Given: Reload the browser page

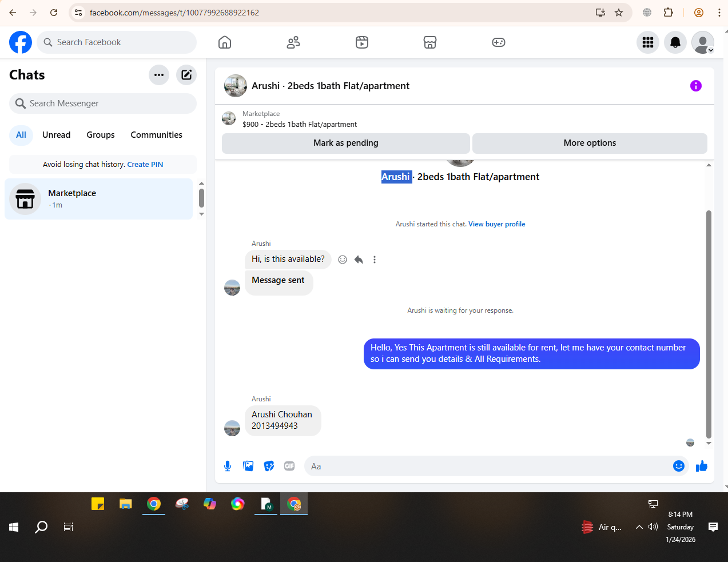Looking at the screenshot, I should pos(54,13).
